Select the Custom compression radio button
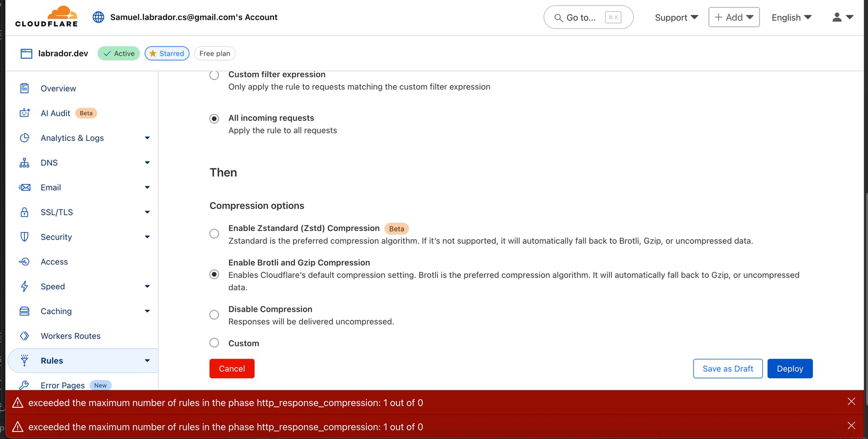Screen dimensions: 868x439 click(214, 343)
